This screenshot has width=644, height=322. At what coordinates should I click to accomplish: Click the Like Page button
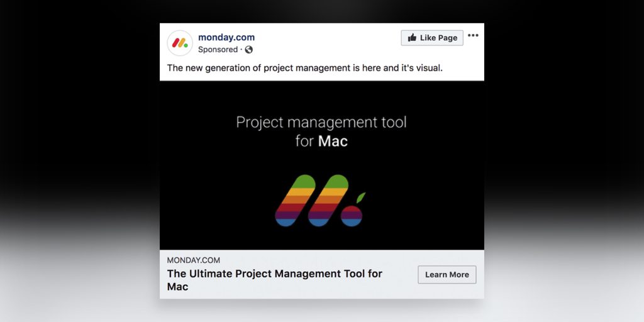(432, 38)
